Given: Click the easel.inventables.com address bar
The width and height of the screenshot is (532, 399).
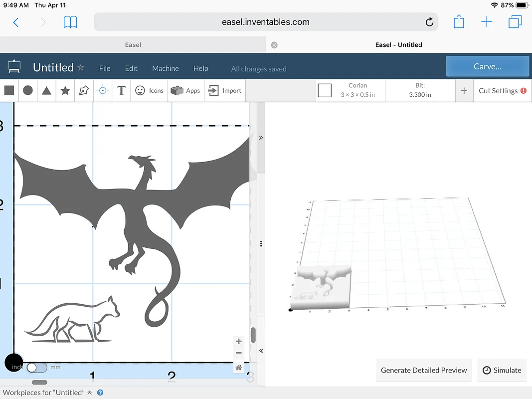Looking at the screenshot, I should click(266, 22).
